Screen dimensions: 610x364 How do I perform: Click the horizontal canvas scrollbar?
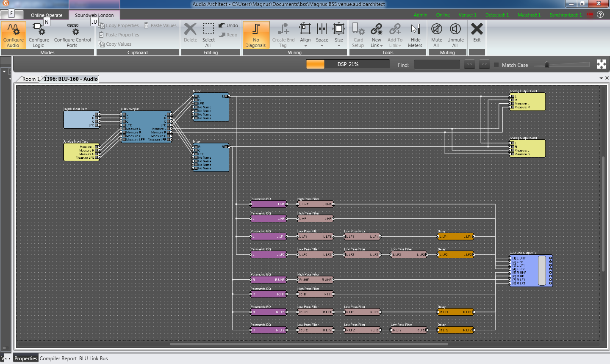[309, 344]
